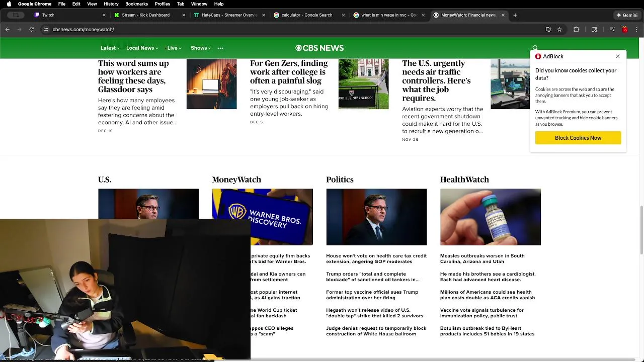Open the more options ellipsis in CBS nav

coord(220,48)
